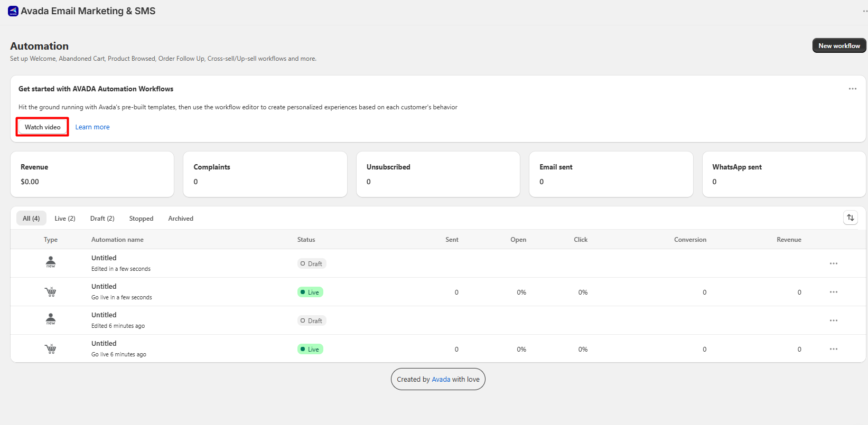868x425 pixels.
Task: Open Untitled workflow live 6 minutes ago
Action: coord(104,343)
